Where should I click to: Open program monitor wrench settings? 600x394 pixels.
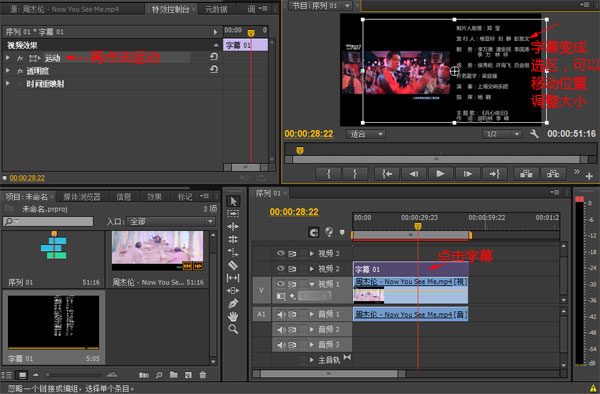(534, 134)
